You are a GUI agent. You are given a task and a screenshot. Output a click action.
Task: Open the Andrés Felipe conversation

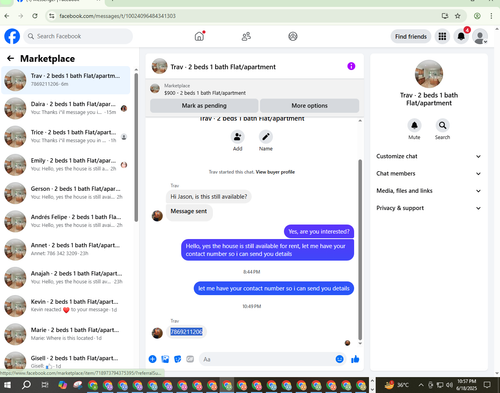66,221
